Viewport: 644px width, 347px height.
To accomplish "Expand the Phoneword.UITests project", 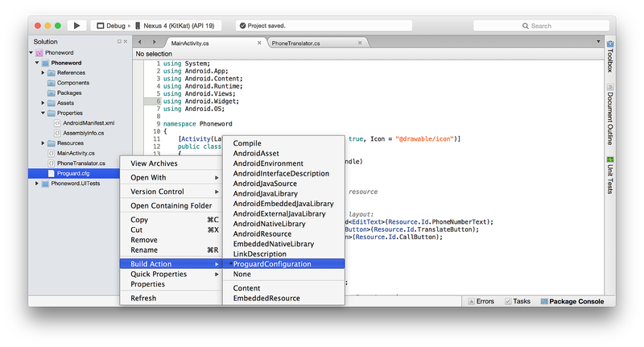I will coord(37,184).
